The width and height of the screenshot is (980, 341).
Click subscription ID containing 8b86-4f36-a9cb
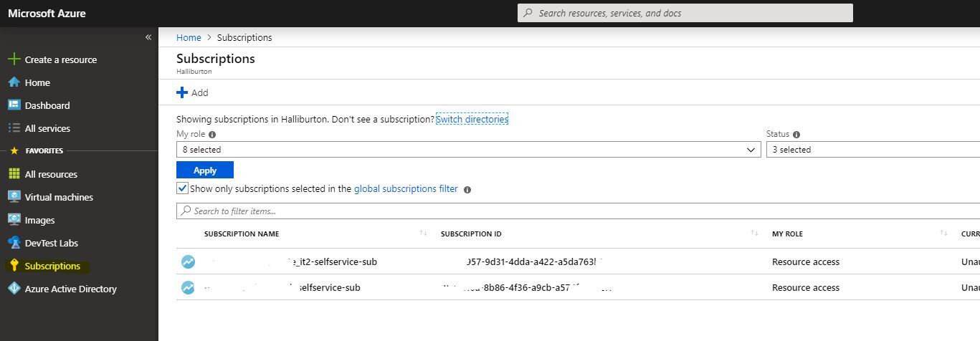(527, 288)
